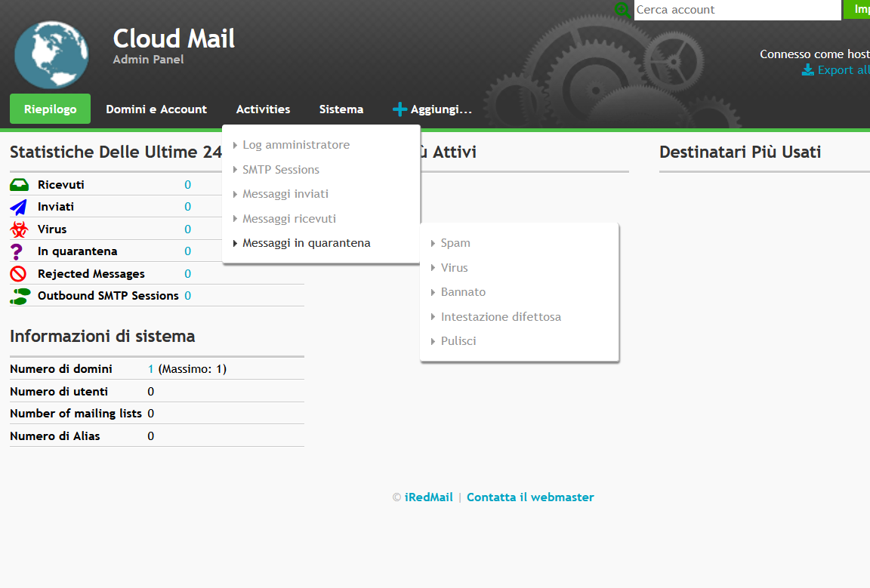Click the blue plus icon next to Aggiungi
Viewport: 870px width, 588px height.
point(400,110)
